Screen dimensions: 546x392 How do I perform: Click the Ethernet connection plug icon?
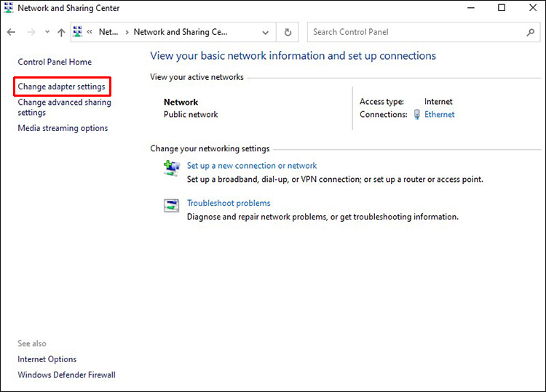pos(416,114)
